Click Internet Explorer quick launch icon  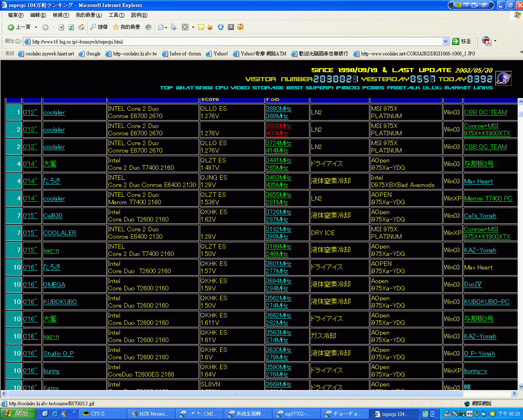pos(55,414)
